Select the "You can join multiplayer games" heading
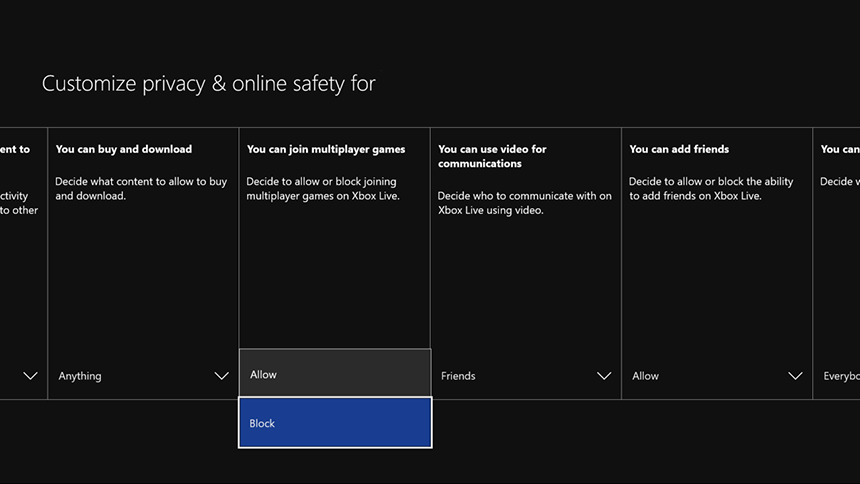This screenshot has height=484, width=860. pyautogui.click(x=326, y=149)
